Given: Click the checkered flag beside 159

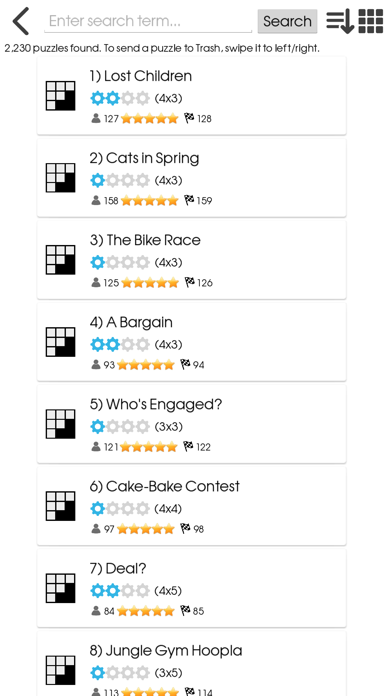Looking at the screenshot, I should pos(189,200).
